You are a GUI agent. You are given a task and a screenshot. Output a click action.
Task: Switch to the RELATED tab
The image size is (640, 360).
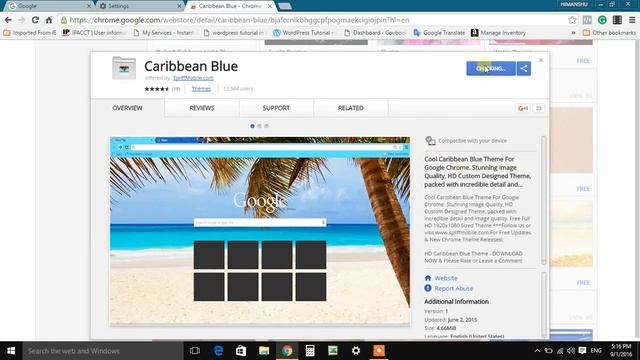(351, 108)
